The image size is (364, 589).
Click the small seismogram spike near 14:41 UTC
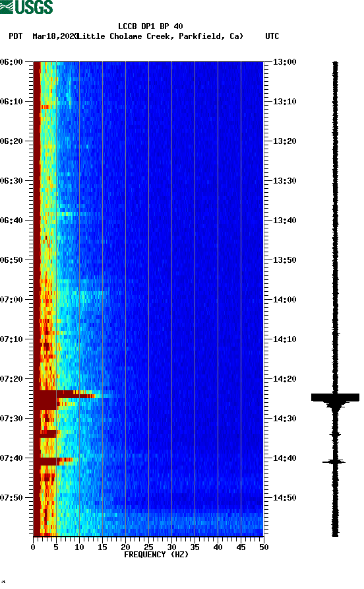point(334,462)
